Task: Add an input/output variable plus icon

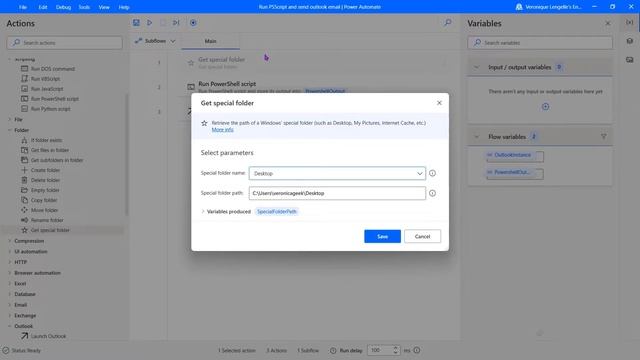Action: (x=545, y=107)
